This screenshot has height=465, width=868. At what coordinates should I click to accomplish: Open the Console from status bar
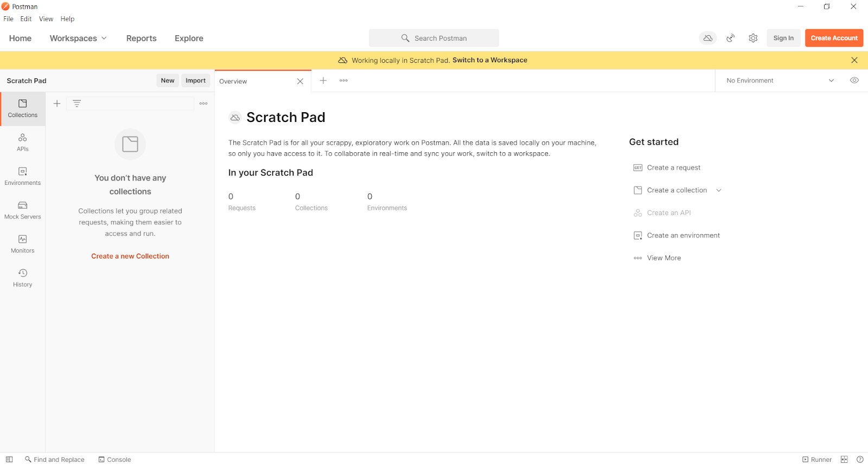coord(114,460)
